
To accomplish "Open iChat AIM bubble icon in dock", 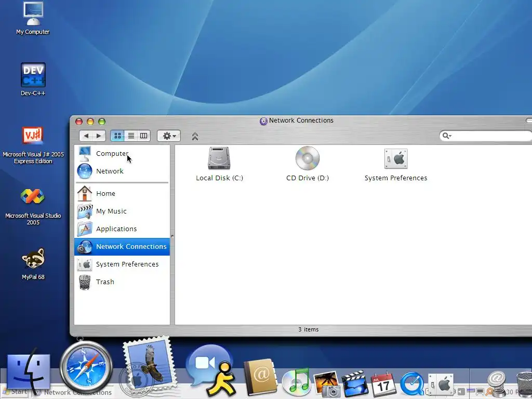I will 212,370.
